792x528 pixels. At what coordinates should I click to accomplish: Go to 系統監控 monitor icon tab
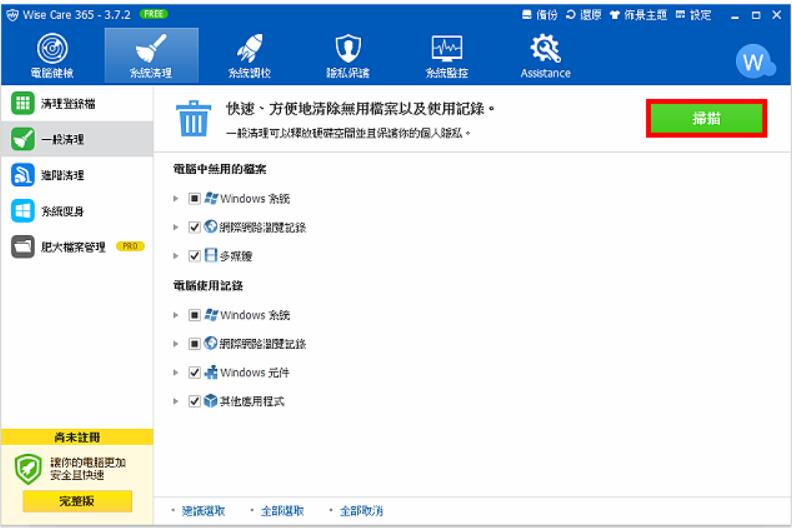pos(447,56)
